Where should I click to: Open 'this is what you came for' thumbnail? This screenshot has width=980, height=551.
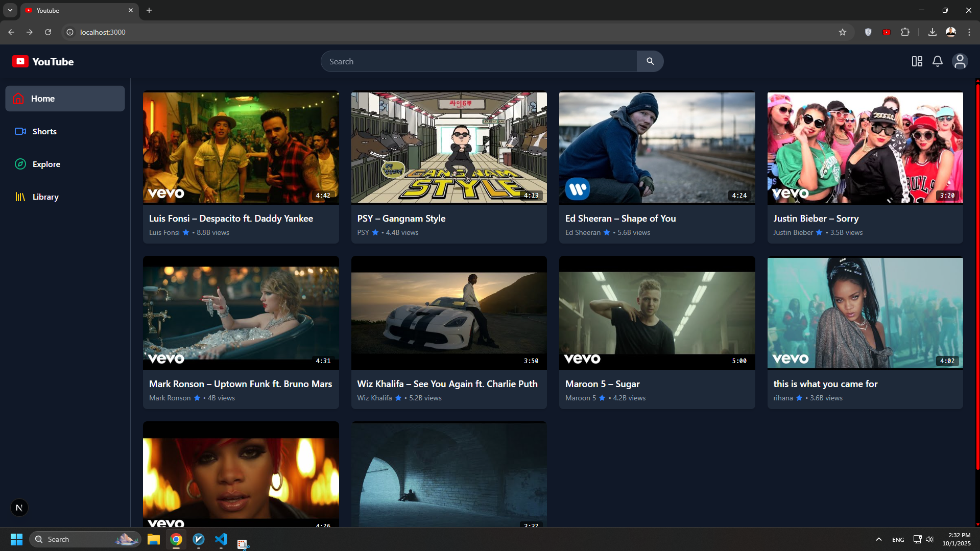tap(865, 313)
